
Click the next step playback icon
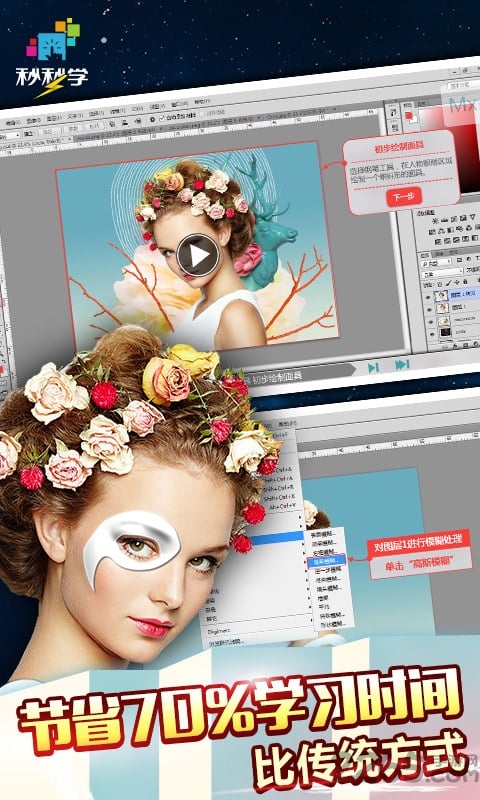tap(373, 367)
